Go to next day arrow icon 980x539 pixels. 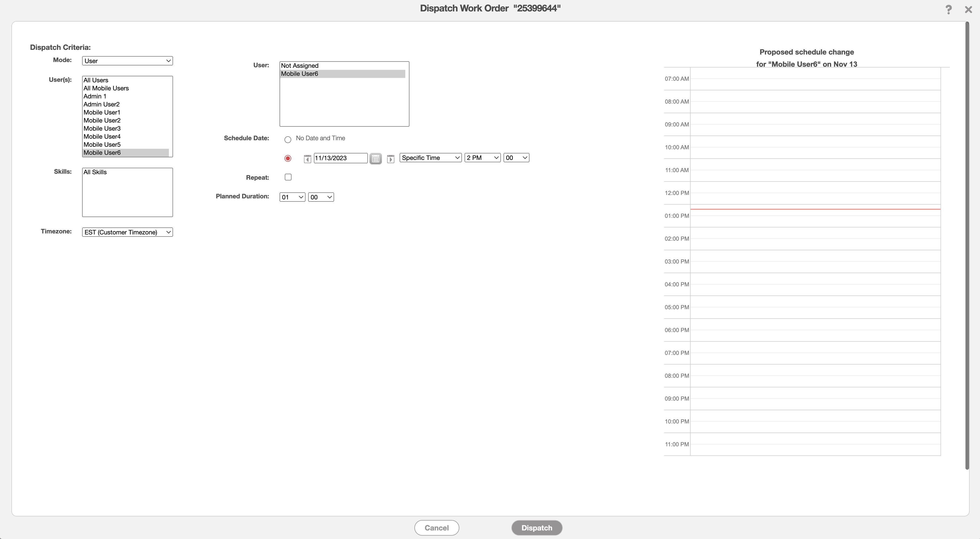coord(390,159)
